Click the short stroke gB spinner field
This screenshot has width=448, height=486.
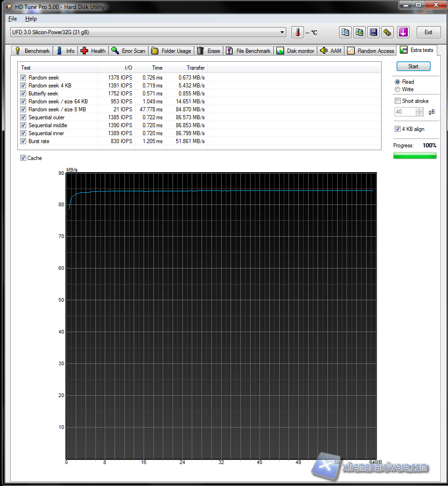pyautogui.click(x=405, y=112)
